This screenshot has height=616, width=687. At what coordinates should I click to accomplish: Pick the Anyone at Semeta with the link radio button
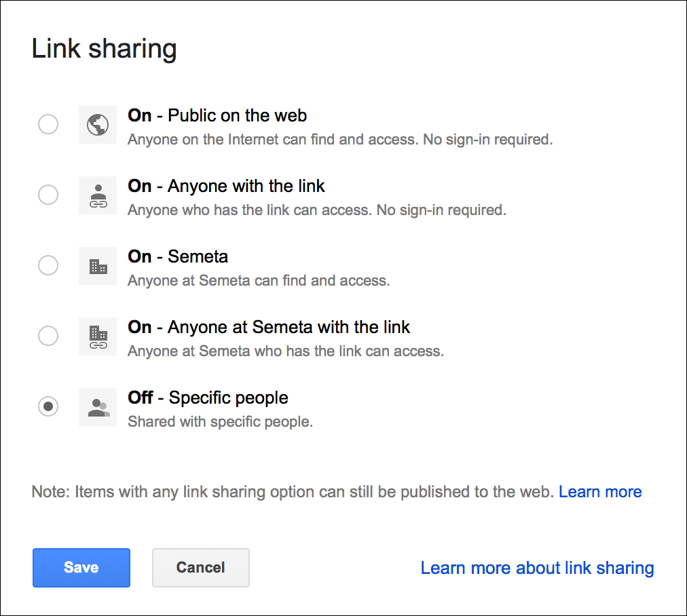[48, 336]
